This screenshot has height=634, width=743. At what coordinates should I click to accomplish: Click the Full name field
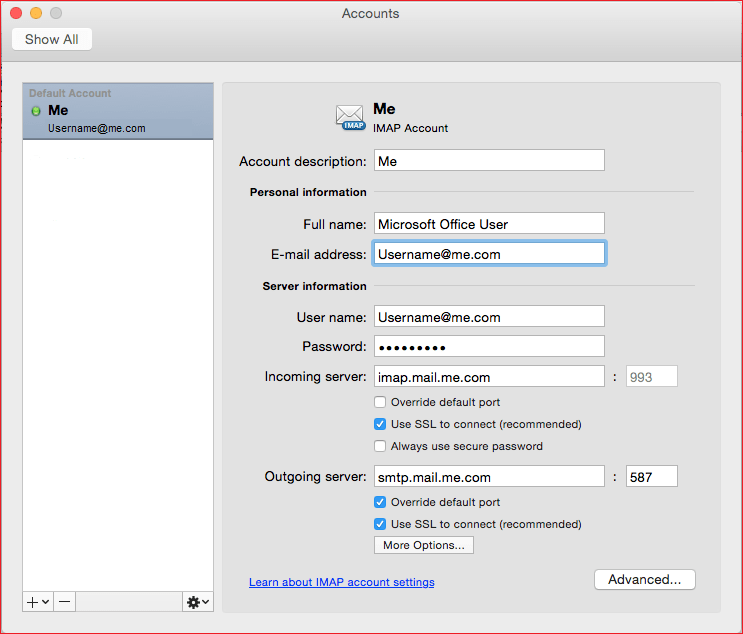click(x=489, y=223)
